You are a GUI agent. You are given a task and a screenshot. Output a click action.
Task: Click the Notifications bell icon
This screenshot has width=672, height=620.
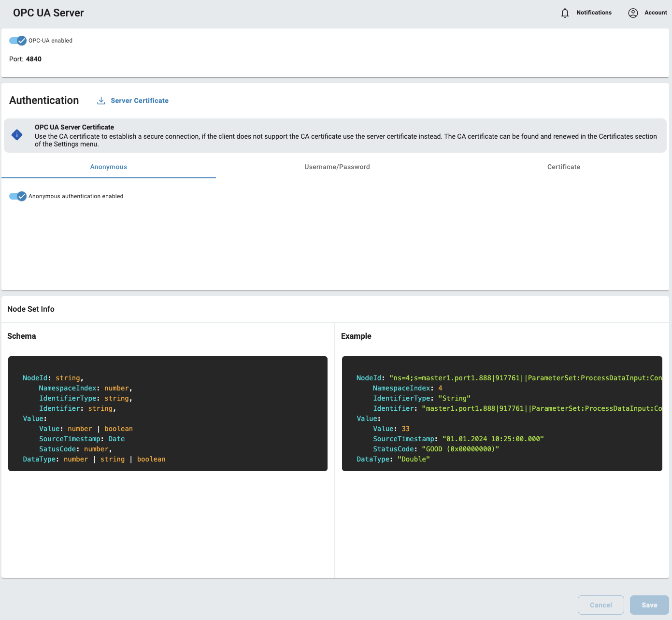point(565,13)
